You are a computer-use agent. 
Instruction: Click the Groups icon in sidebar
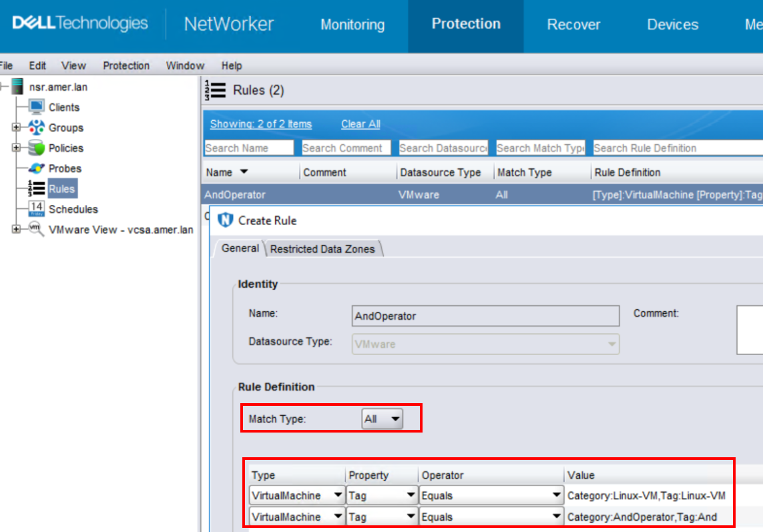point(36,127)
